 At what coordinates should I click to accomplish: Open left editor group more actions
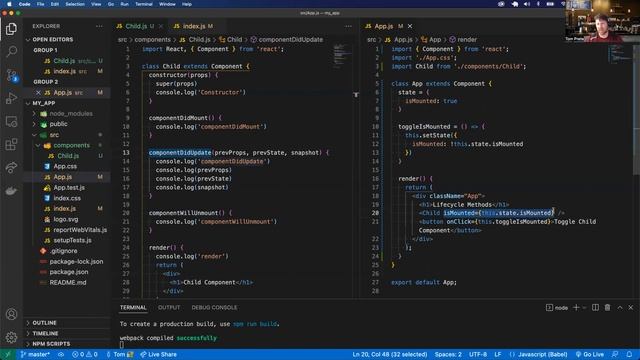click(x=348, y=26)
